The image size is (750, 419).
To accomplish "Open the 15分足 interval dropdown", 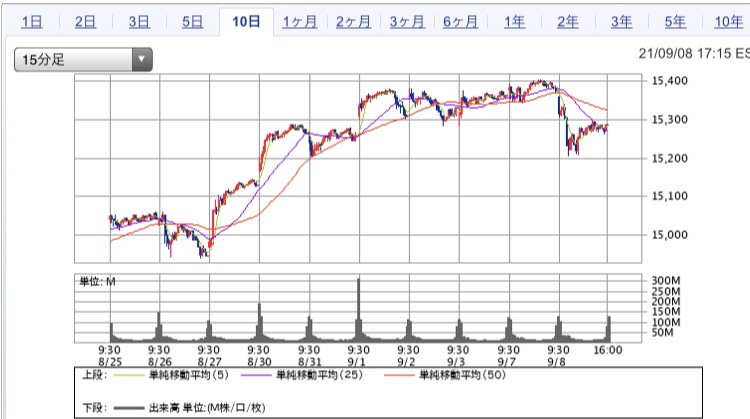I will point(83,59).
